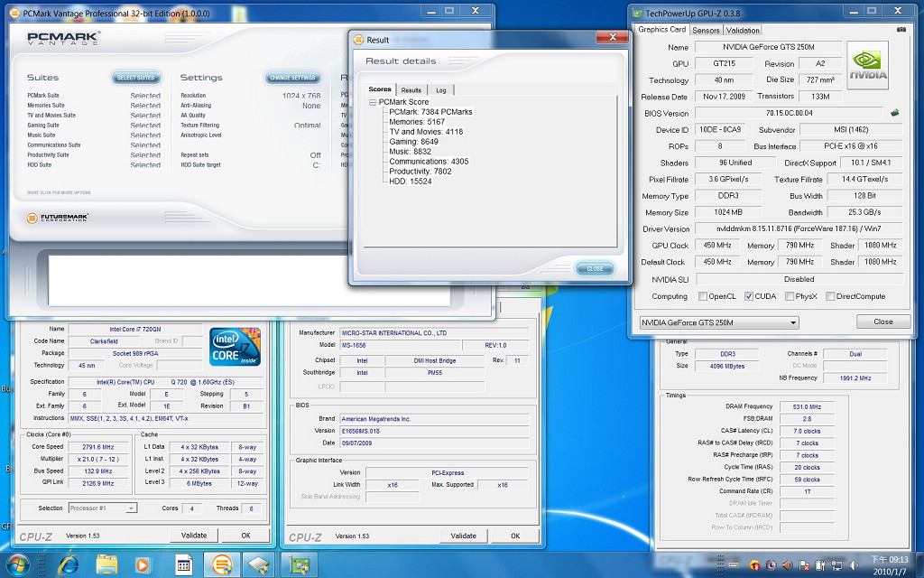Take a GPU-Z screenshot with the camera icon

901,30
